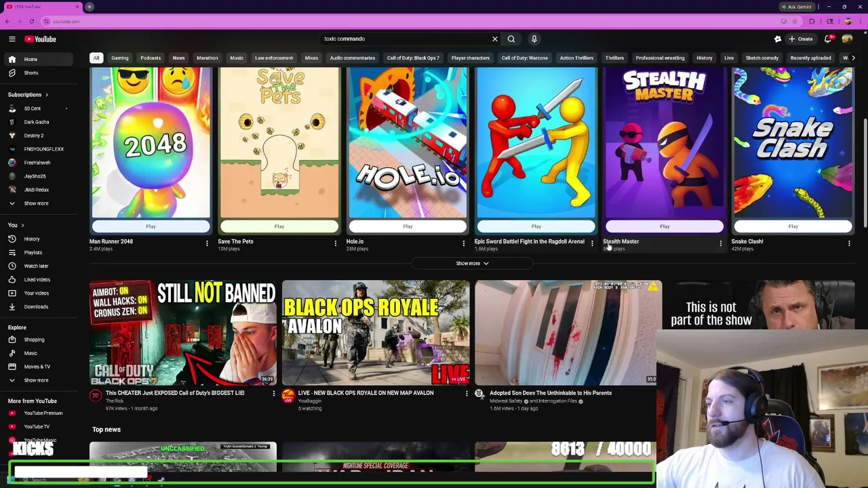Open Movies & TV under Explore
This screenshot has height=488, width=868.
coord(39,367)
